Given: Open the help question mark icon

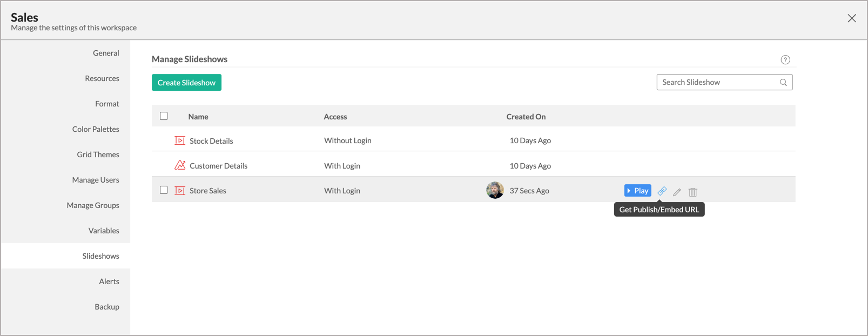Looking at the screenshot, I should click(x=785, y=60).
